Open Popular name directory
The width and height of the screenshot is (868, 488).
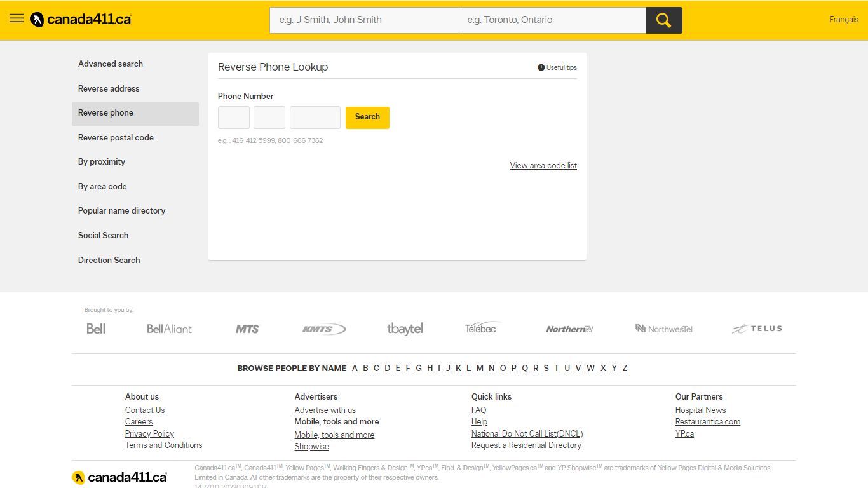click(x=135, y=211)
